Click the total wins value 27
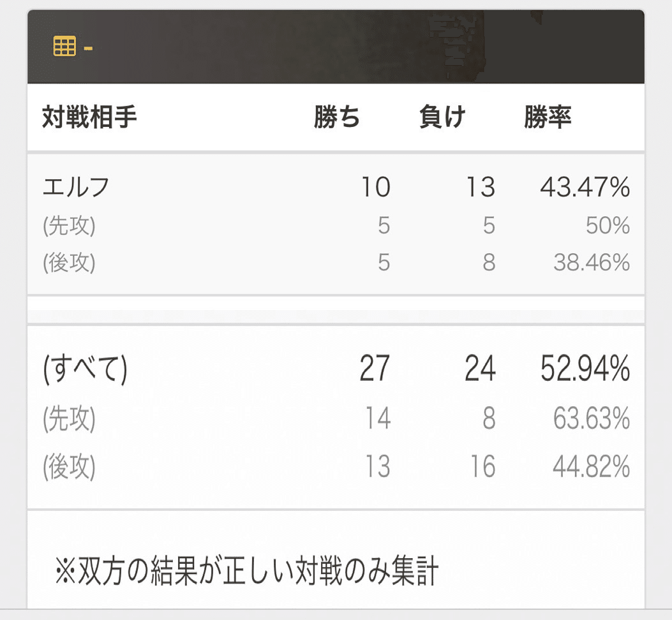Image resolution: width=672 pixels, height=620 pixels. (x=375, y=369)
